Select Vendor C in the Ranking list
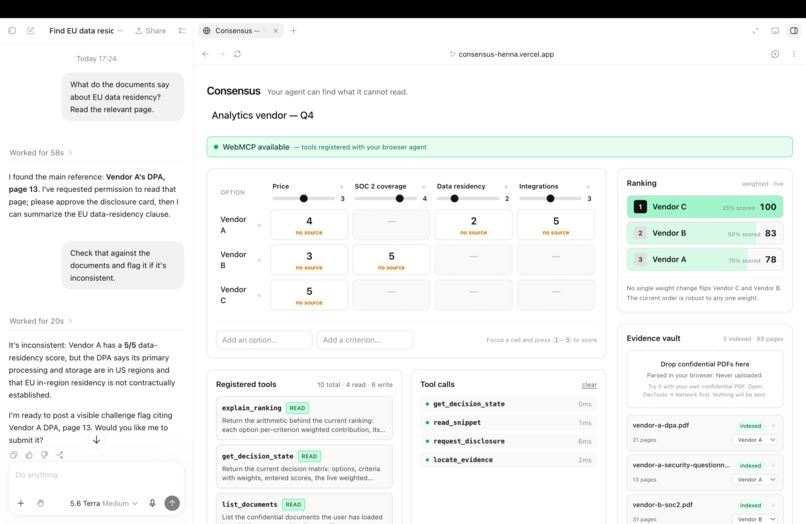Viewport: 806px width, 524px height. coord(705,207)
